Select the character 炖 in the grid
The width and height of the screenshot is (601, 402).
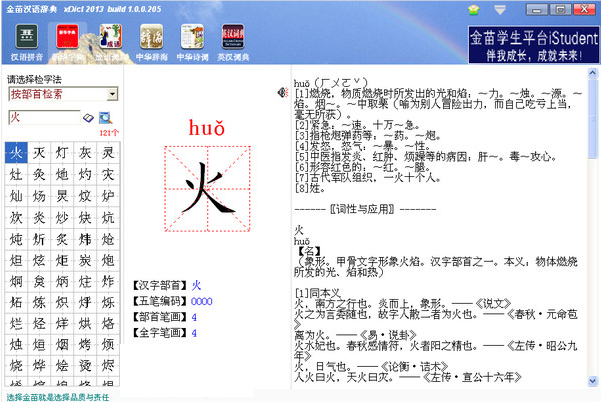(16, 239)
